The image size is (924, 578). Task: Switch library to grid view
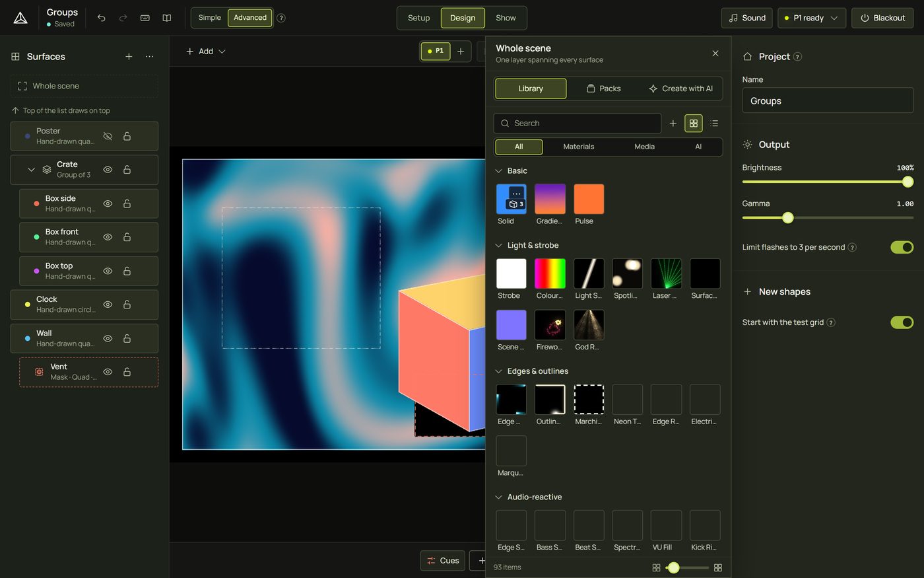(694, 124)
